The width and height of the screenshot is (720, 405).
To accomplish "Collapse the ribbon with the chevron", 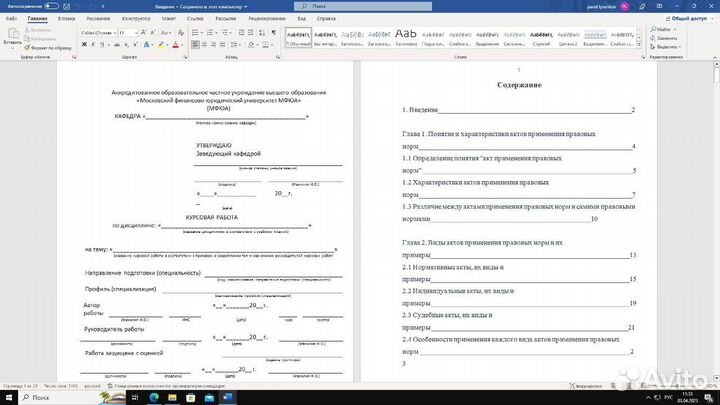I will click(714, 57).
